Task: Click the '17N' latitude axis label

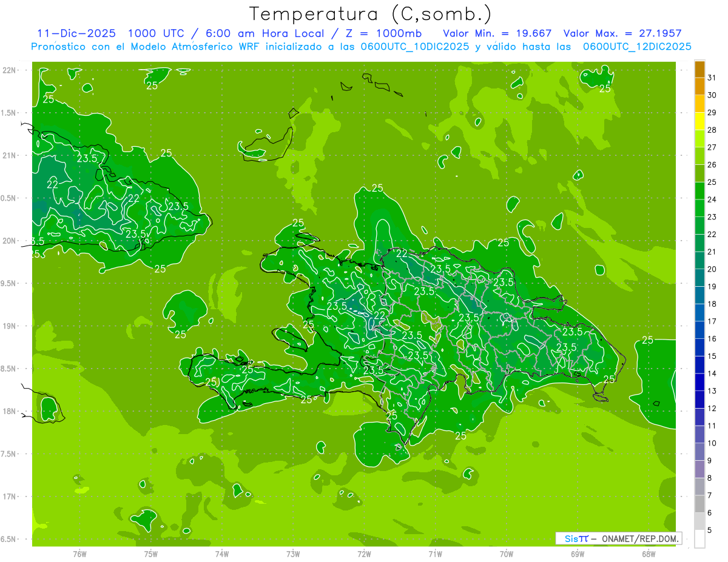Action: pos(10,497)
